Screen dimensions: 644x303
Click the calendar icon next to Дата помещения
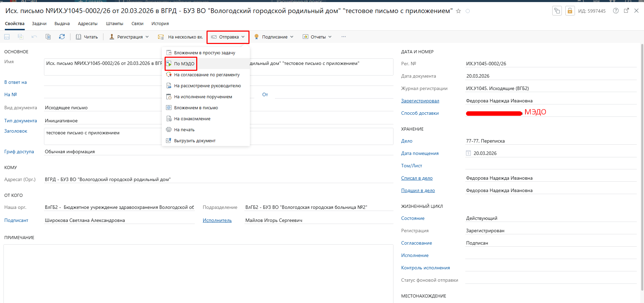click(x=468, y=153)
